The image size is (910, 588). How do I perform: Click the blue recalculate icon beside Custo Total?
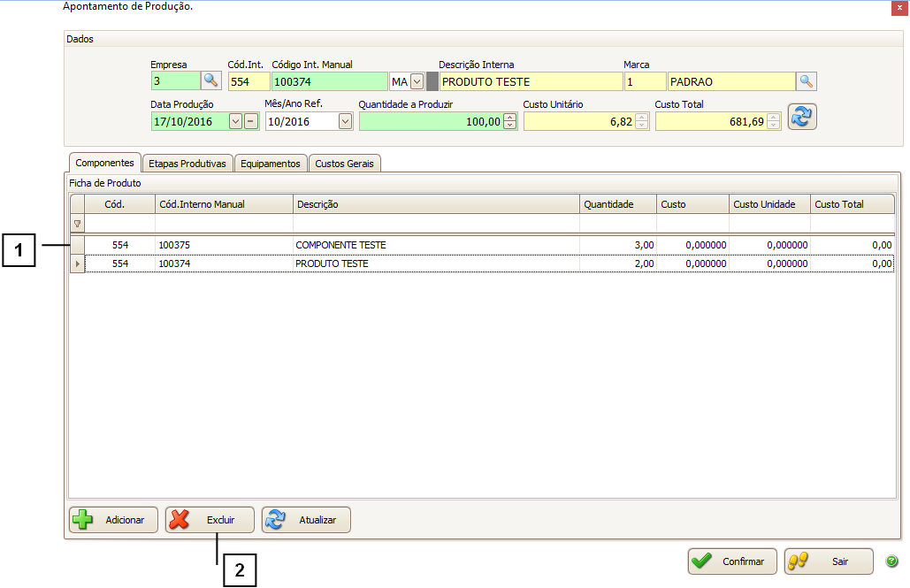(802, 117)
